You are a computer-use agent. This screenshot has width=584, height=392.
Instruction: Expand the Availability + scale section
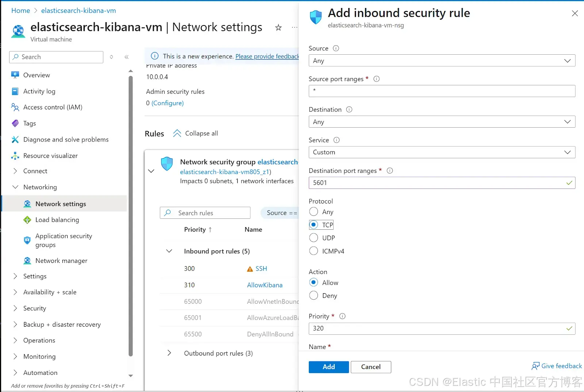click(15, 292)
